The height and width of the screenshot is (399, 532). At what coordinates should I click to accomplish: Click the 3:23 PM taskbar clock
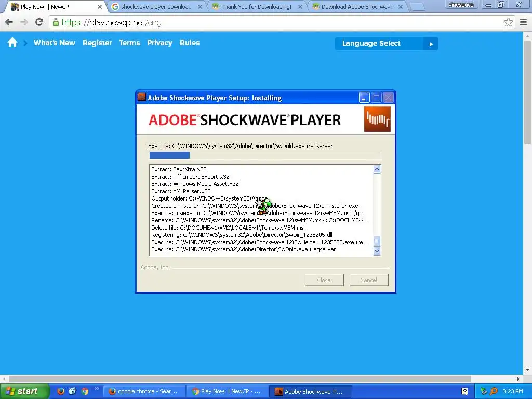(x=513, y=391)
